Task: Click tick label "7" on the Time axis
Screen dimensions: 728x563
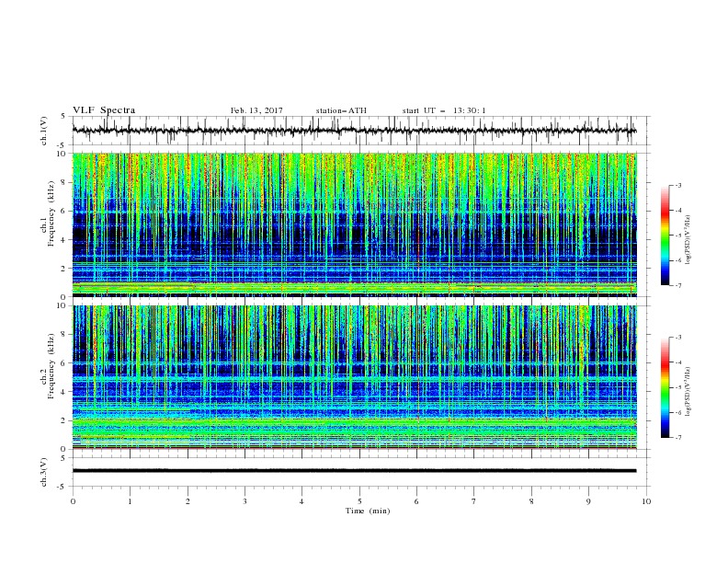Action: pyautogui.click(x=473, y=501)
